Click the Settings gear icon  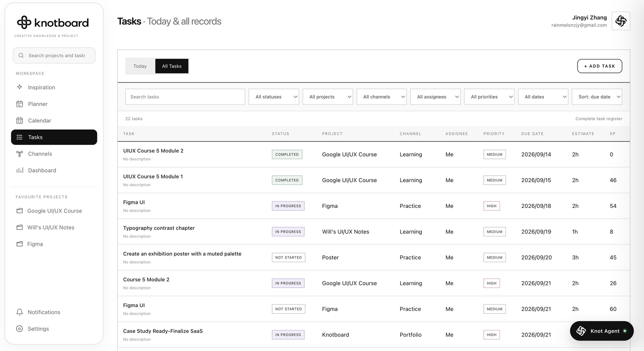click(x=19, y=328)
